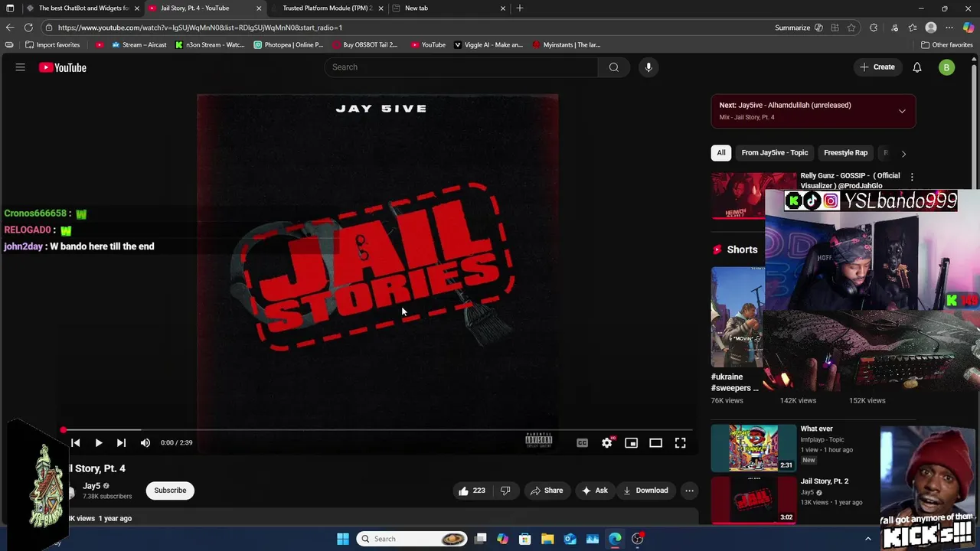
Task: Open the Other favorites folder
Action: click(x=946, y=44)
